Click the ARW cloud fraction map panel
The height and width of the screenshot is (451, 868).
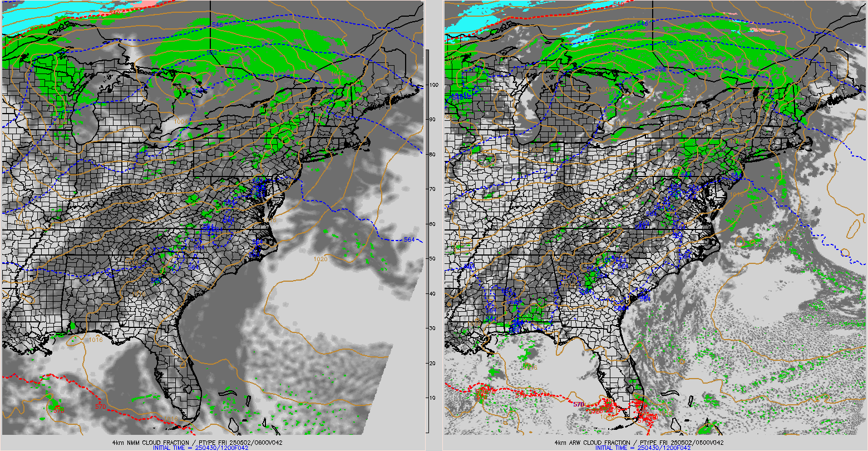[x=655, y=218]
